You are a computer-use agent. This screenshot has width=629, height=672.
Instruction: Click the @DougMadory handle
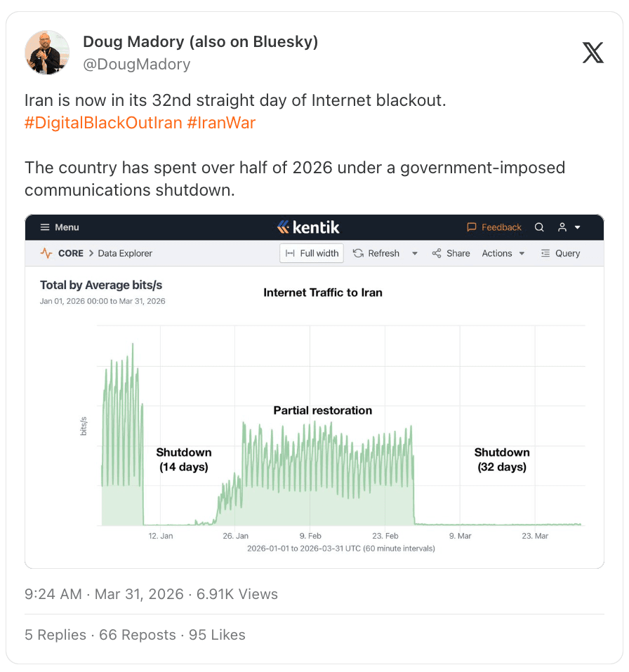click(137, 64)
